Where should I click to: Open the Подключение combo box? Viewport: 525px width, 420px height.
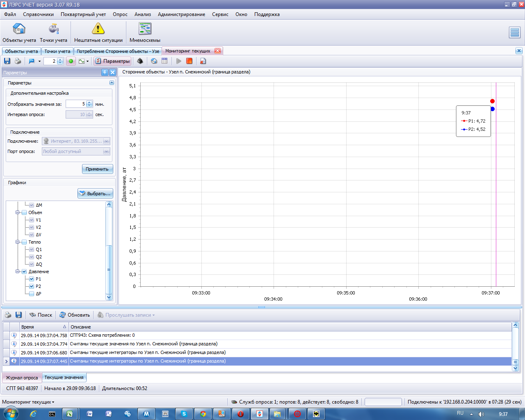click(x=76, y=141)
